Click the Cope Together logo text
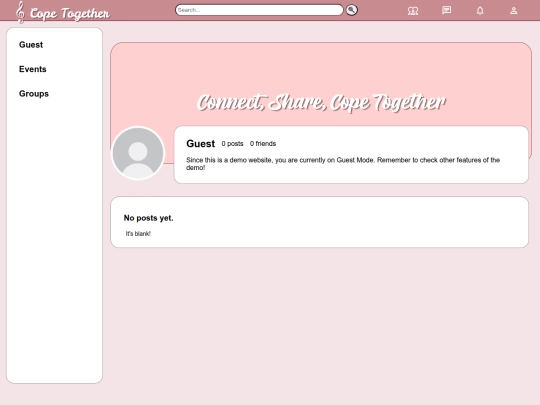 click(70, 13)
